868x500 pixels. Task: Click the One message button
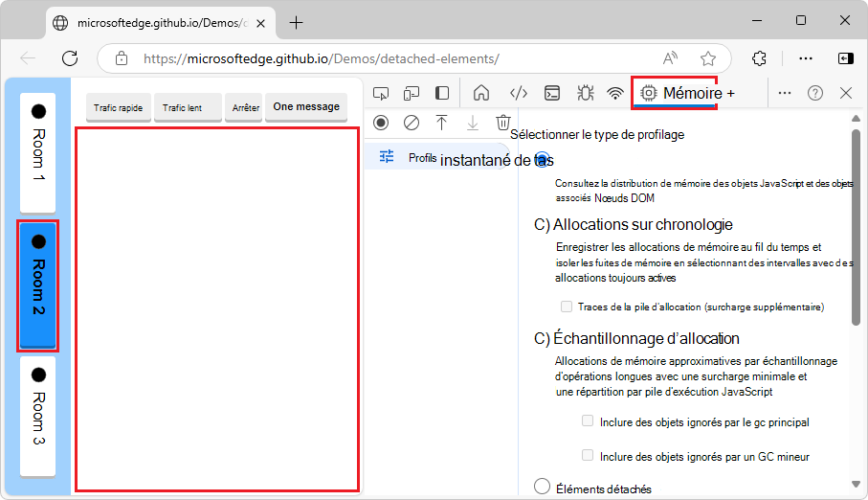[x=306, y=107]
